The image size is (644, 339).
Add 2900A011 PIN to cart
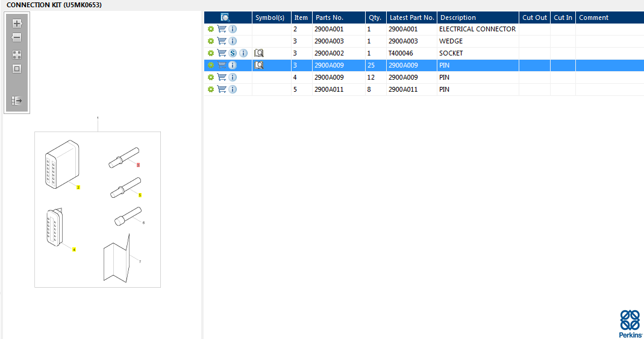[222, 89]
